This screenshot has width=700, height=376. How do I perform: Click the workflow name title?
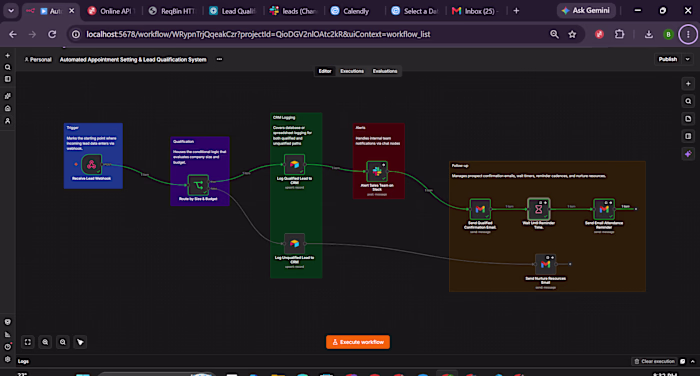(x=133, y=59)
